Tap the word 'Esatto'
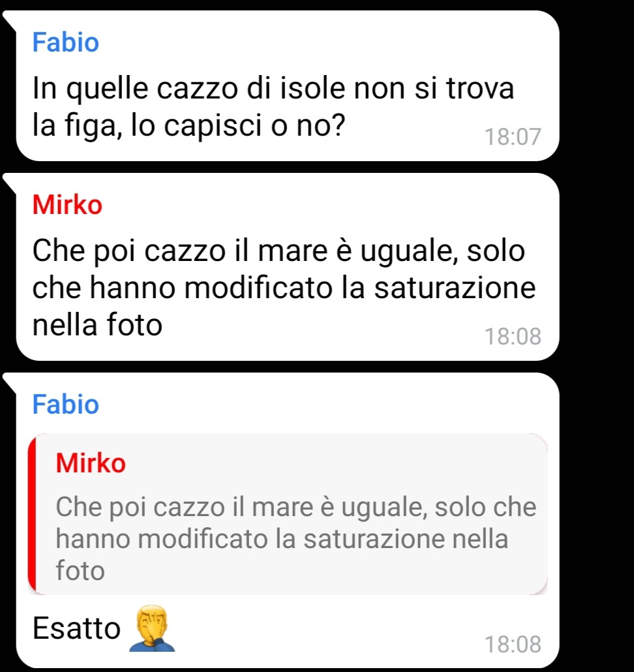This screenshot has width=634, height=672. [77, 628]
